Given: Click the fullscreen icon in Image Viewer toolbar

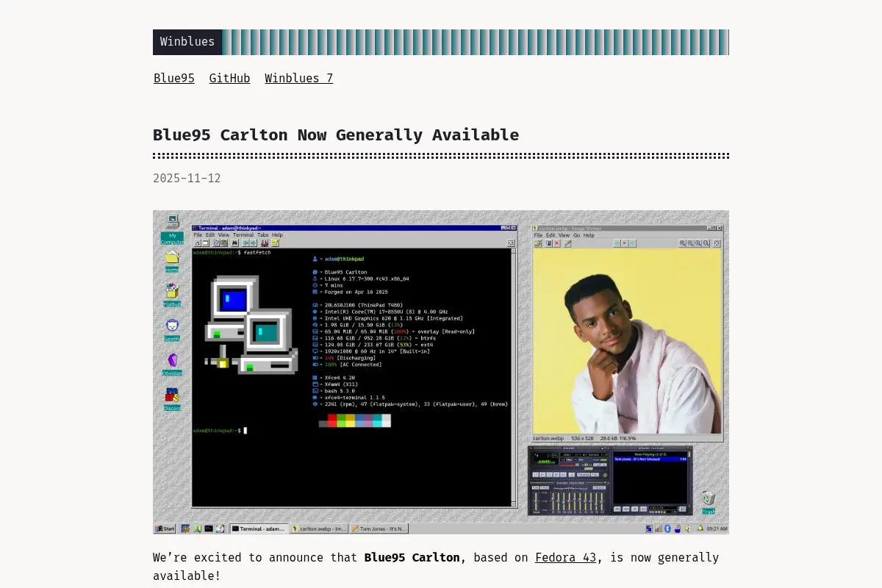Looking at the screenshot, I should tap(717, 243).
